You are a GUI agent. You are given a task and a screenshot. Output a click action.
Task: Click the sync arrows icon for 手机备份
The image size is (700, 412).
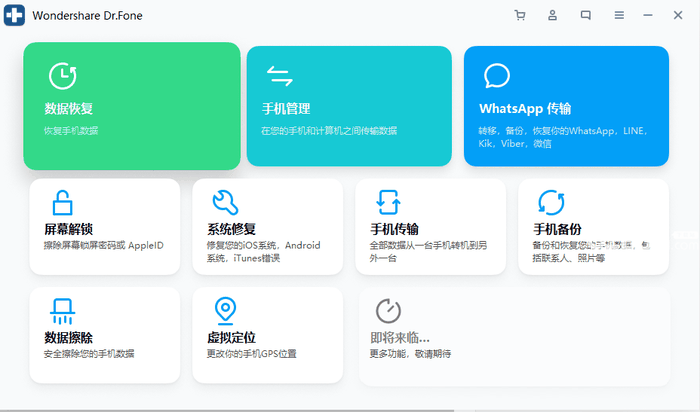point(551,203)
